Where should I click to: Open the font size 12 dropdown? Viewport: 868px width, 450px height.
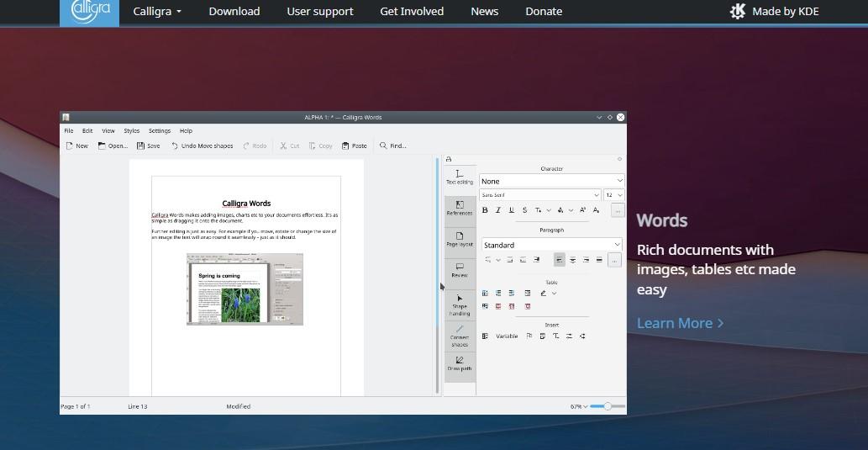point(614,195)
